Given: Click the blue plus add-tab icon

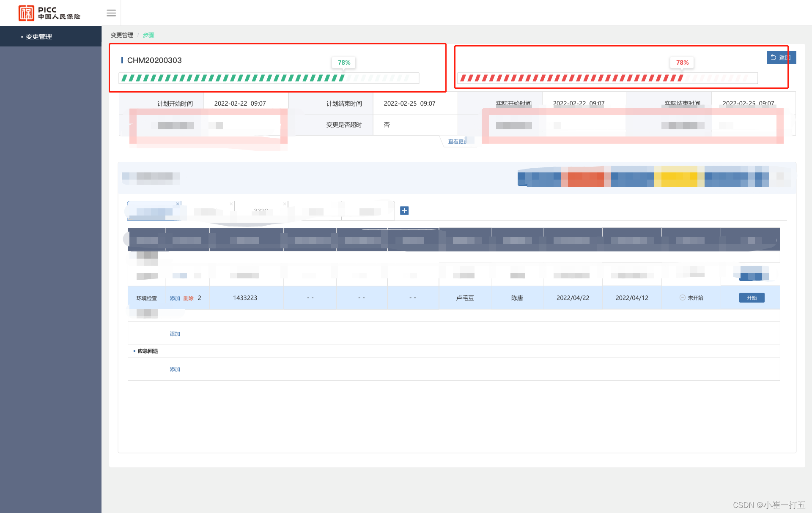Looking at the screenshot, I should tap(404, 210).
